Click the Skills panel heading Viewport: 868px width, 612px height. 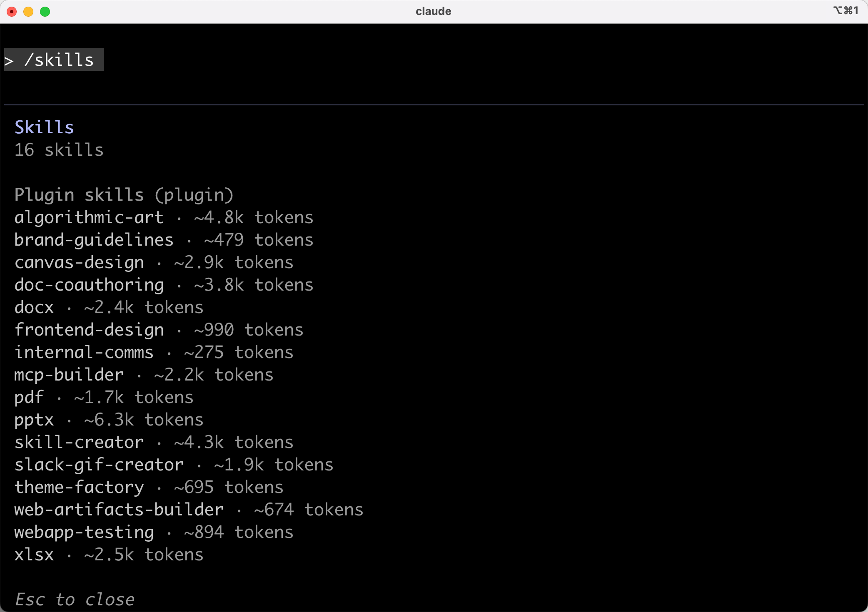[44, 127]
